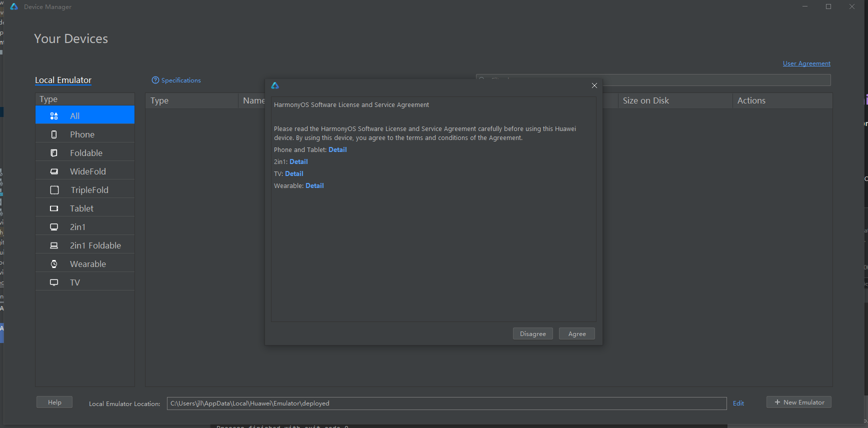868x428 pixels.
Task: Click the WideFold device icon
Action: click(54, 171)
